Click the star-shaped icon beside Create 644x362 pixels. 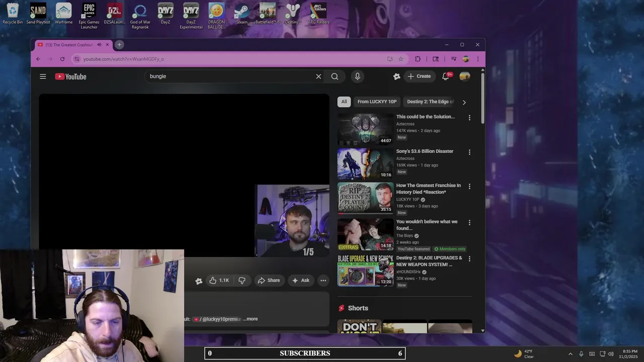[x=396, y=76]
